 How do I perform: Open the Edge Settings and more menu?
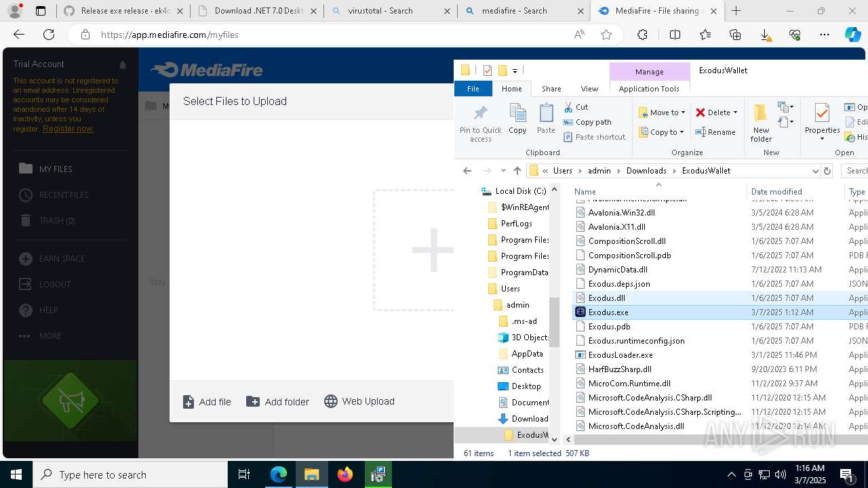click(x=824, y=35)
